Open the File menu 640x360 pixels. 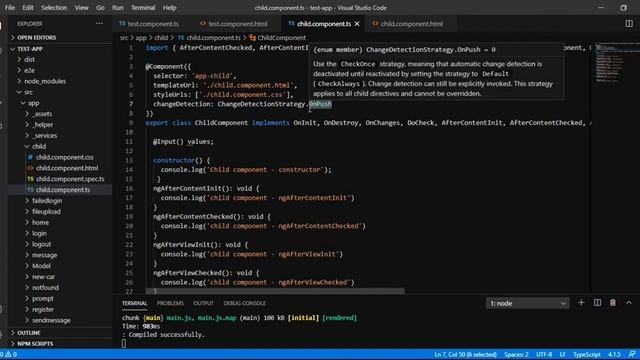pyautogui.click(x=10, y=7)
